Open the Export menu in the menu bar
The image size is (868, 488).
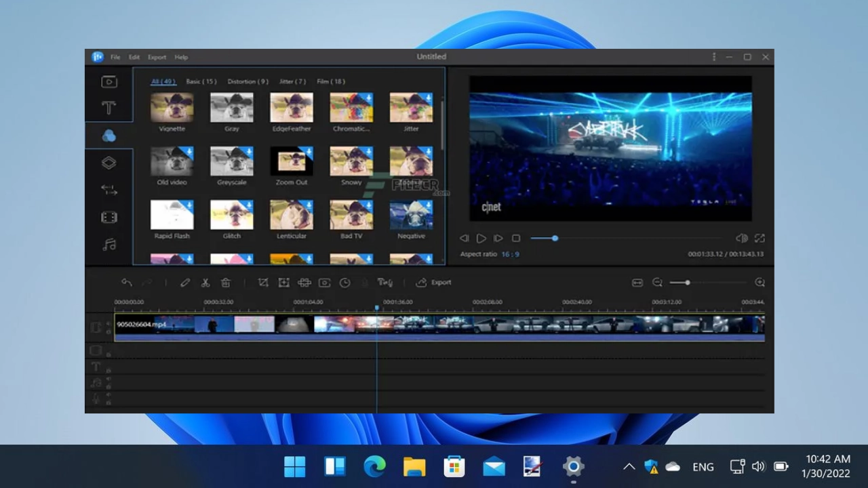click(157, 58)
